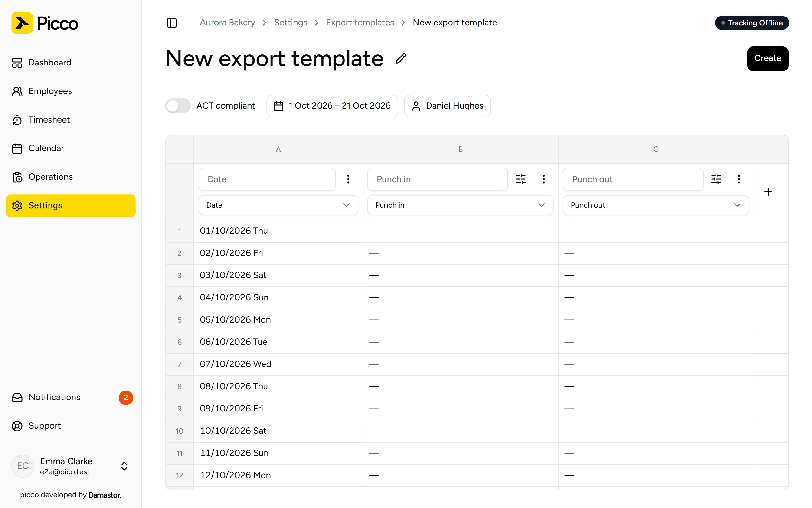Expand the Punch in field type dropdown

coord(460,205)
